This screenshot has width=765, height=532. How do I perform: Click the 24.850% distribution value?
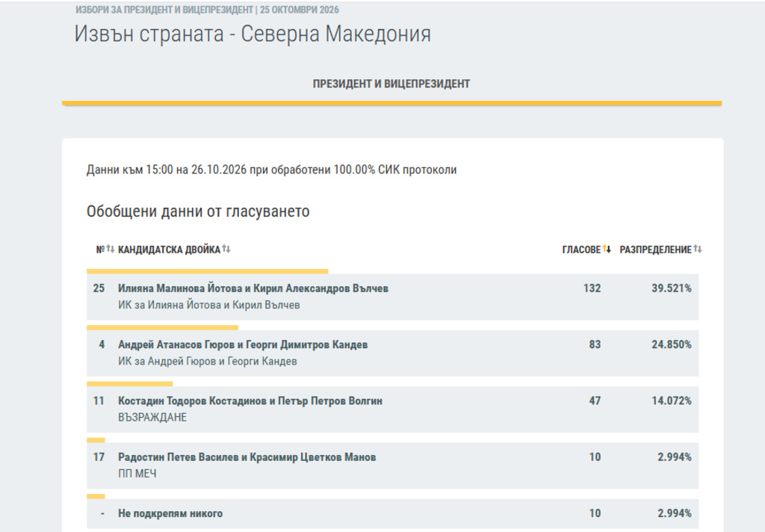pyautogui.click(x=672, y=344)
